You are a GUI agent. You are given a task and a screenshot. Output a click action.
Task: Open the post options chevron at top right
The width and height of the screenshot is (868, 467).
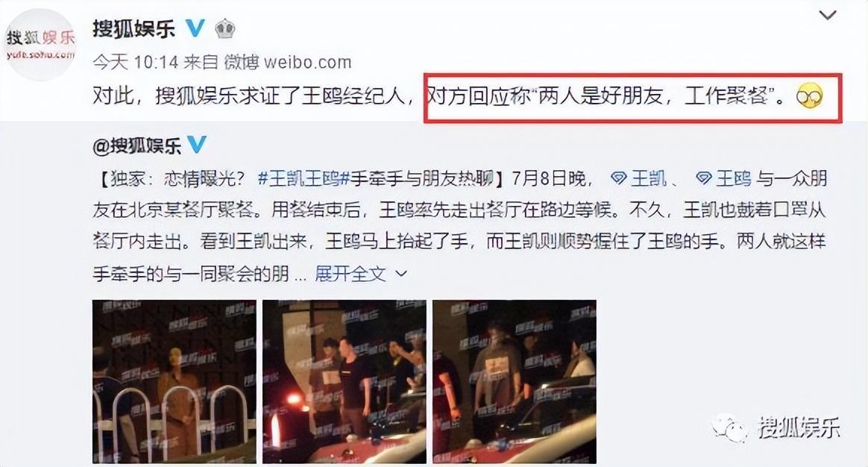(827, 16)
